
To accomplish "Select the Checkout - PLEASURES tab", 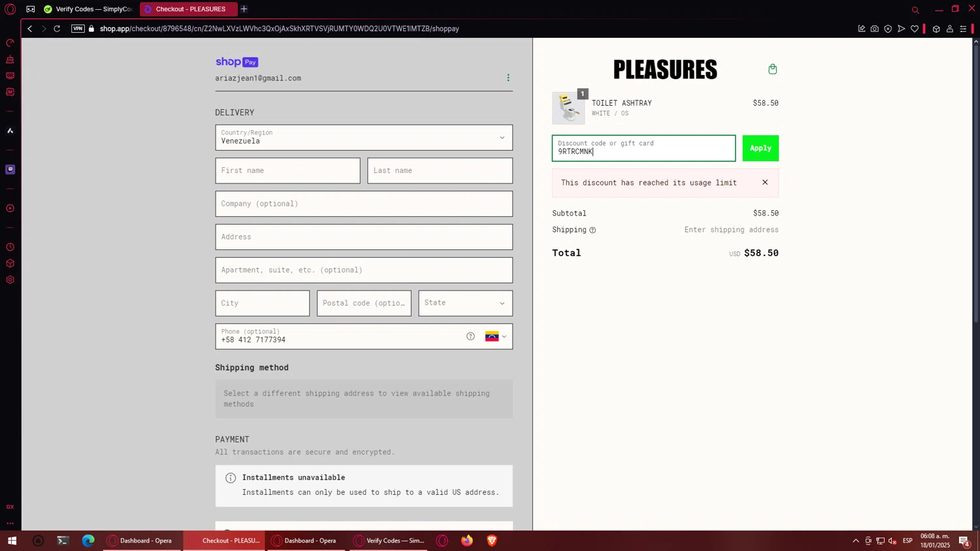I will 188,9.
